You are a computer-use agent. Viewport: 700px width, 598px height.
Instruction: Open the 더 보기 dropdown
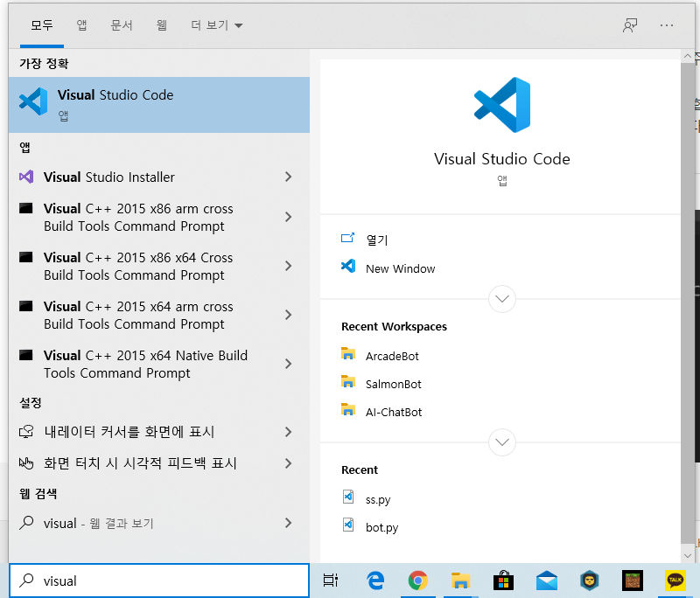coord(216,25)
